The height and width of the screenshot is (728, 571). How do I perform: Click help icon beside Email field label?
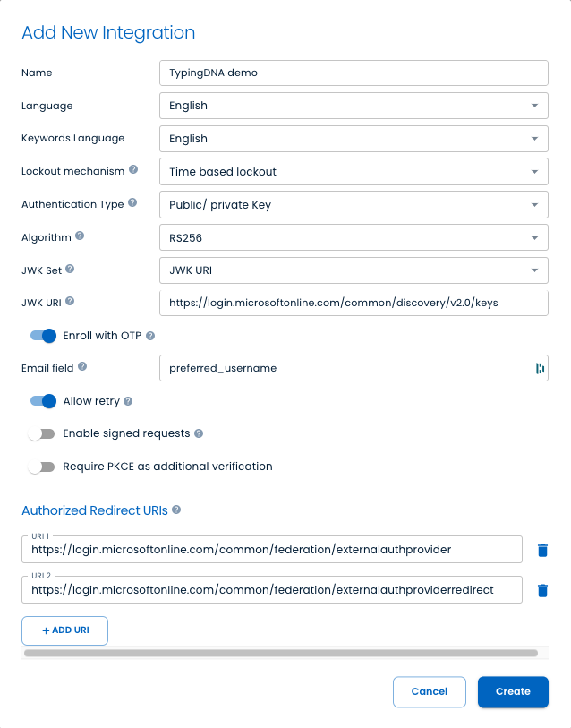coord(82,366)
